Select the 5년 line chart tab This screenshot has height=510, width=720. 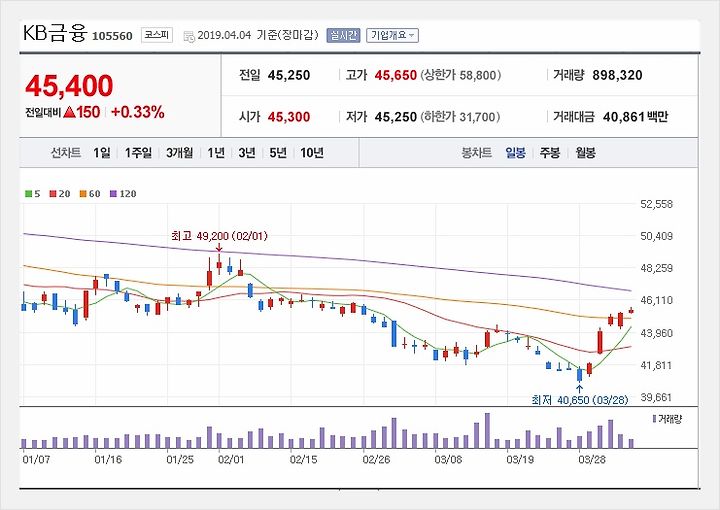[278, 153]
